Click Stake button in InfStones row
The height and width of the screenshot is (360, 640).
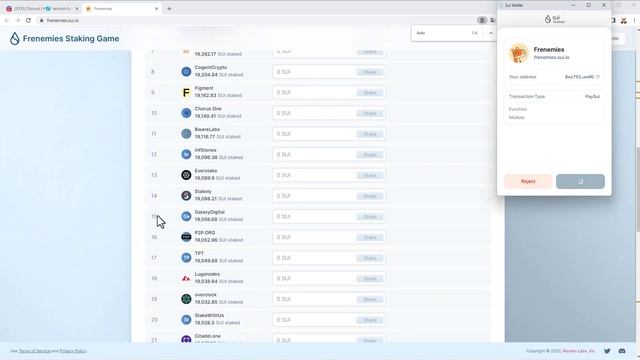[x=370, y=155]
